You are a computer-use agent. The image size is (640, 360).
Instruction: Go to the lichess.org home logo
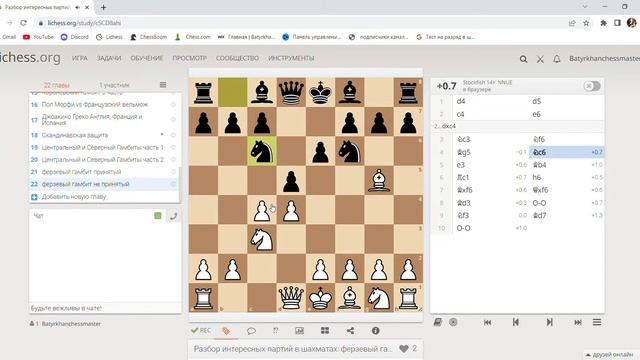coord(30,58)
